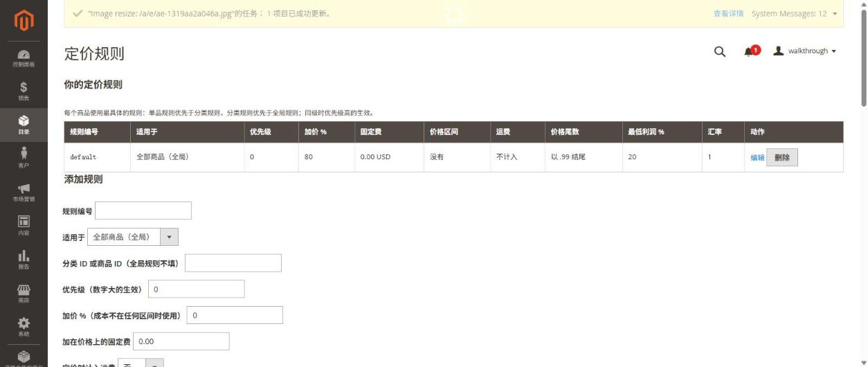This screenshot has height=367, width=868.
Task: Open the 内容 content sidebar menu
Action: tap(24, 225)
